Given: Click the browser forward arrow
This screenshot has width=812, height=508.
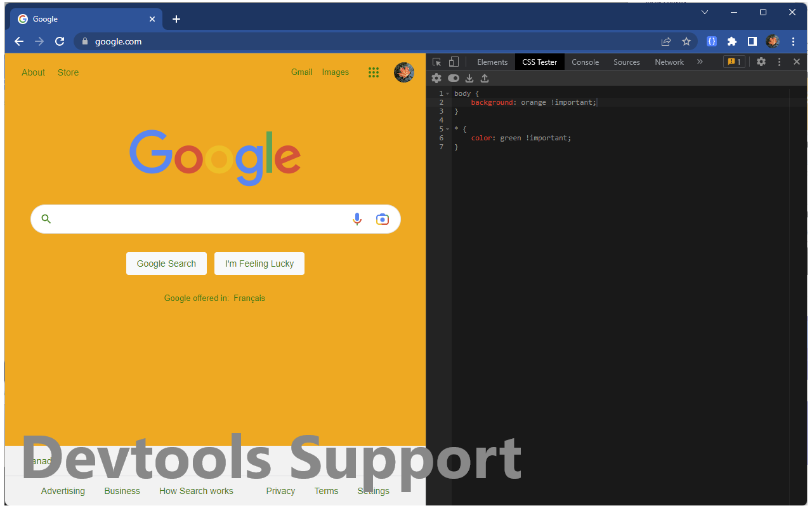Looking at the screenshot, I should point(39,41).
